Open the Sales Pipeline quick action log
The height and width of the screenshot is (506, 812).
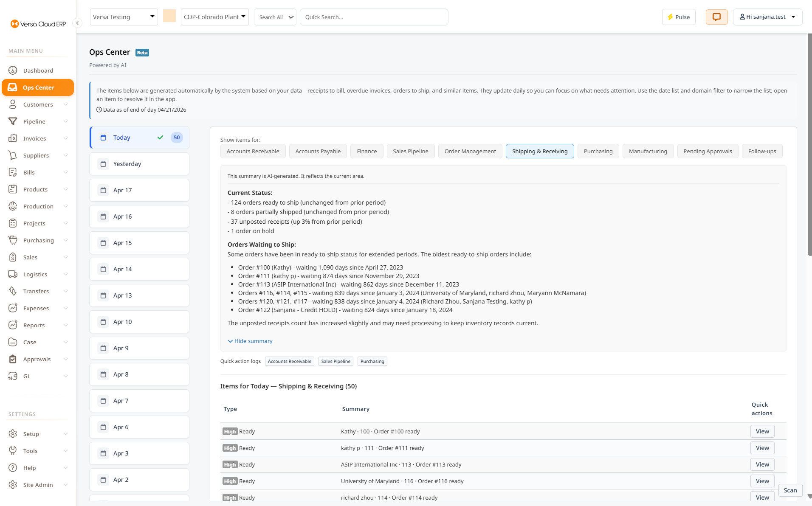point(336,361)
